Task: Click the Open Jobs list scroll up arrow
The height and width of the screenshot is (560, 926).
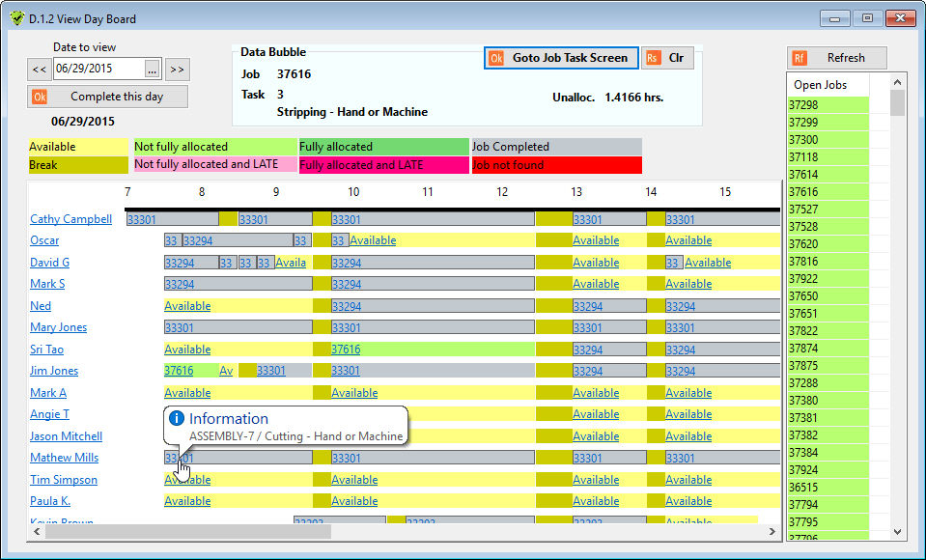Action: [898, 82]
